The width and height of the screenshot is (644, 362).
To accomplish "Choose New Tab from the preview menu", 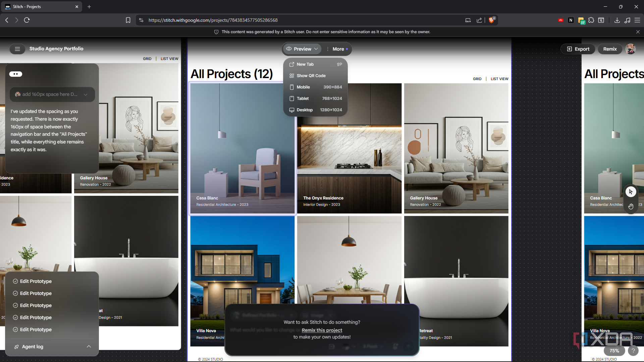I will click(x=315, y=64).
